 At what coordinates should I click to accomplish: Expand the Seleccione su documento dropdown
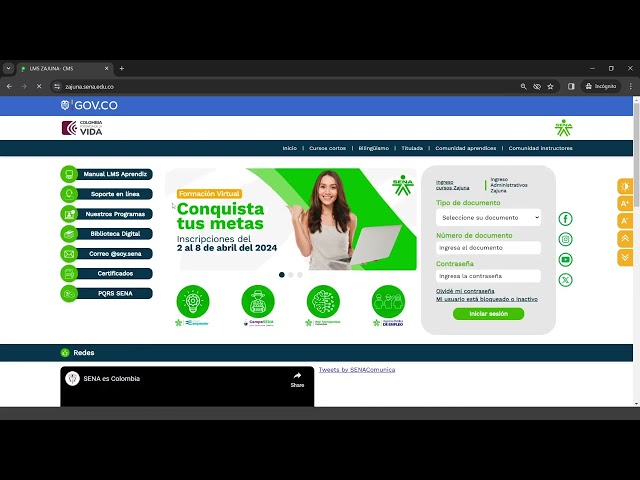click(488, 218)
